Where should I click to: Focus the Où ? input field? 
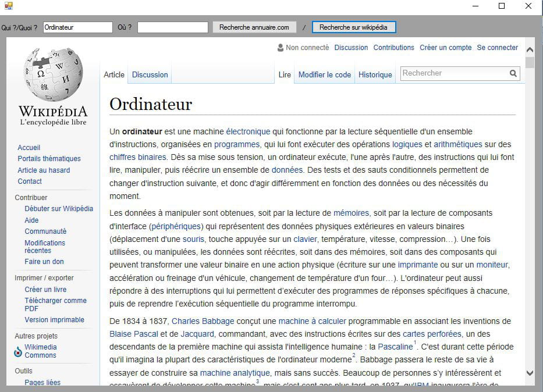pos(173,27)
